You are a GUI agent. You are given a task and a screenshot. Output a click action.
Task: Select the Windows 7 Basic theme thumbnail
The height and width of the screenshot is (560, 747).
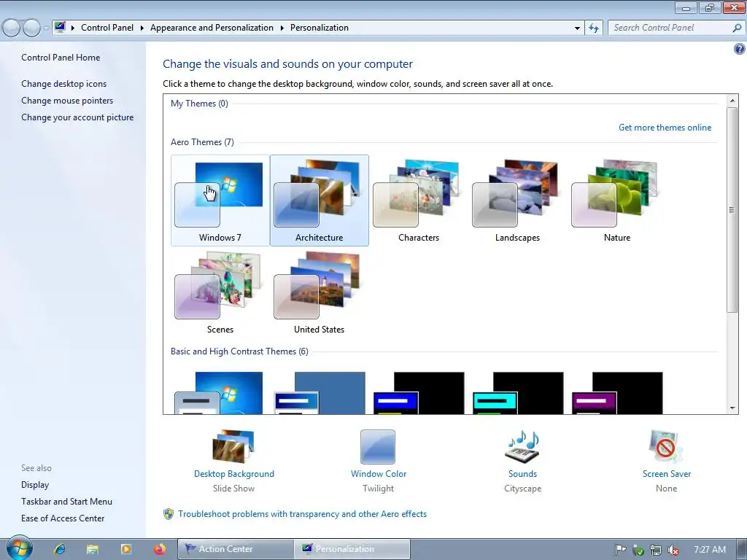(x=219, y=393)
